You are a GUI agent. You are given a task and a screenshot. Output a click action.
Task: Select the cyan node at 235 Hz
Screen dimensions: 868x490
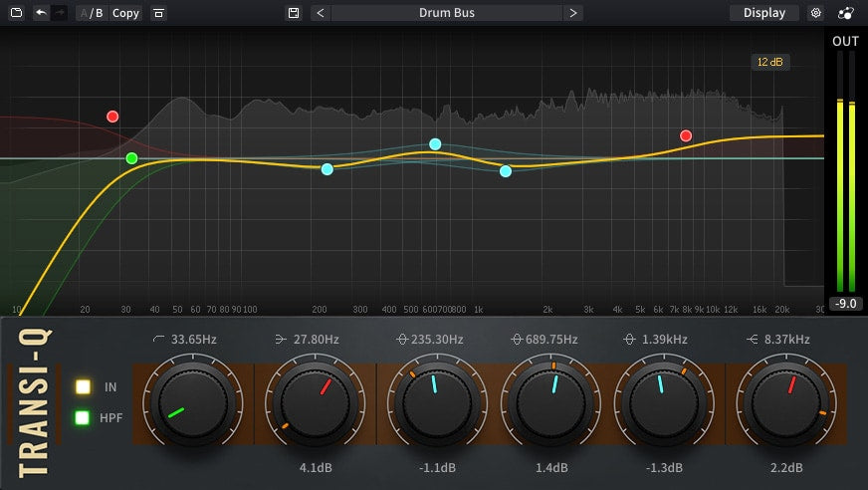tap(327, 169)
